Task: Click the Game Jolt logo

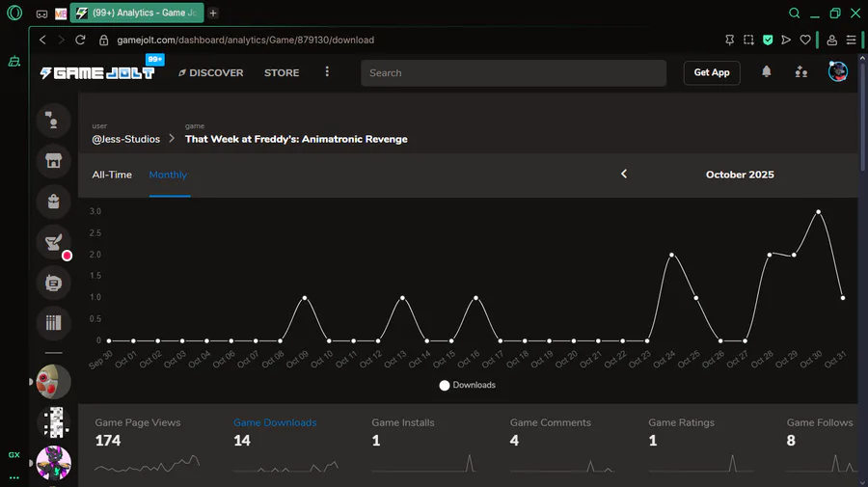Action: point(96,72)
